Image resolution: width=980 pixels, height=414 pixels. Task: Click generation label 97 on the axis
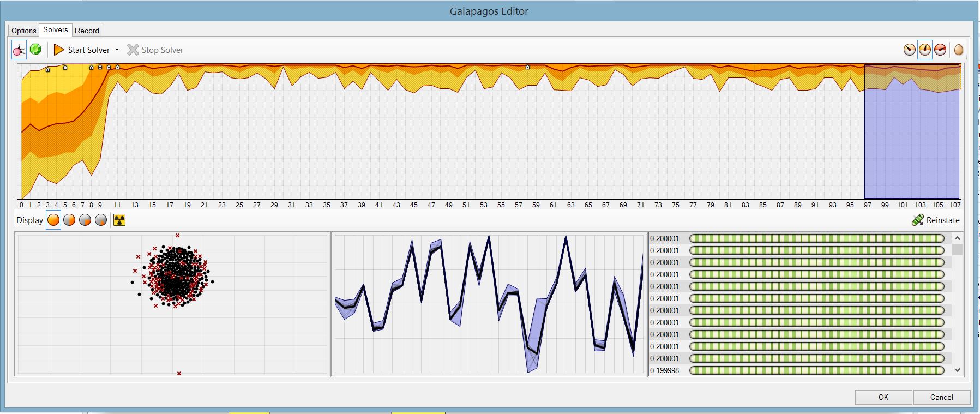[867, 205]
